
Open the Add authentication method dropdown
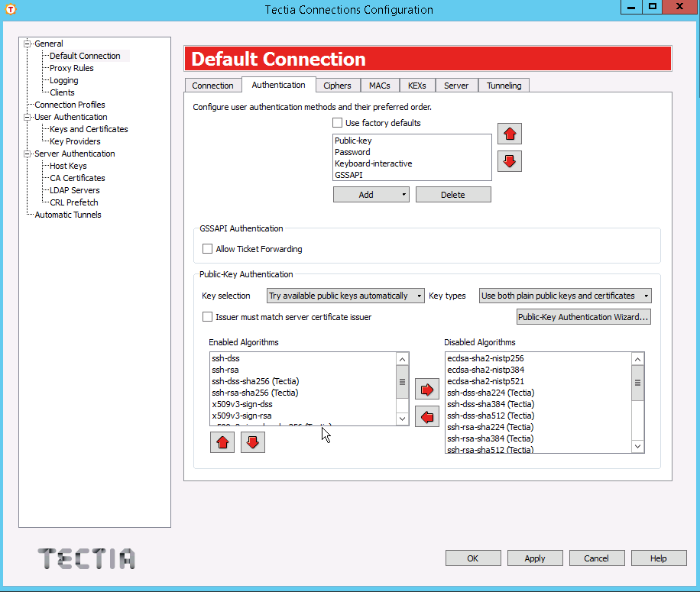[x=371, y=195]
